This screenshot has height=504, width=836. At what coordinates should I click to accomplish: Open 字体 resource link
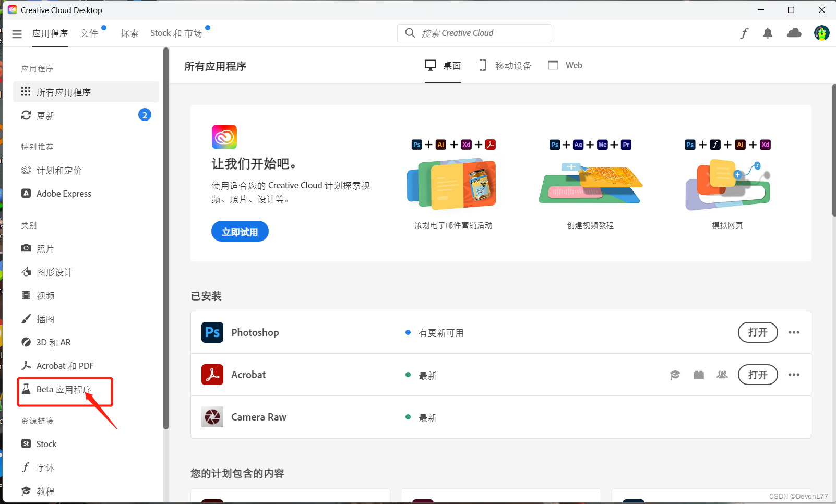coord(86,467)
